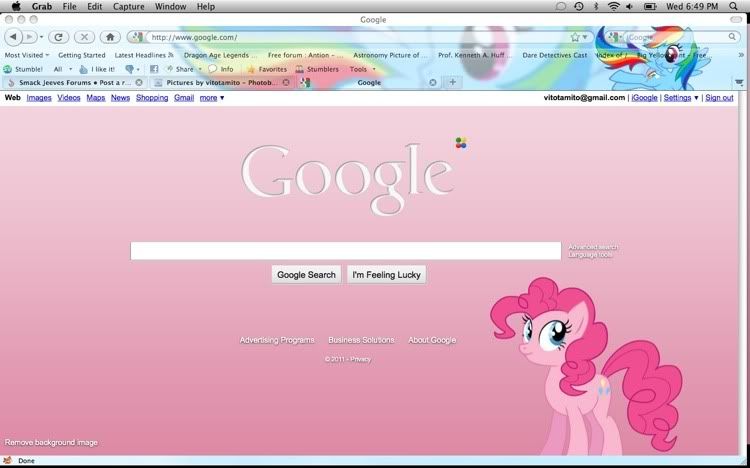Click the magnifier in the Google search box
This screenshot has width=750, height=468.
tap(732, 37)
